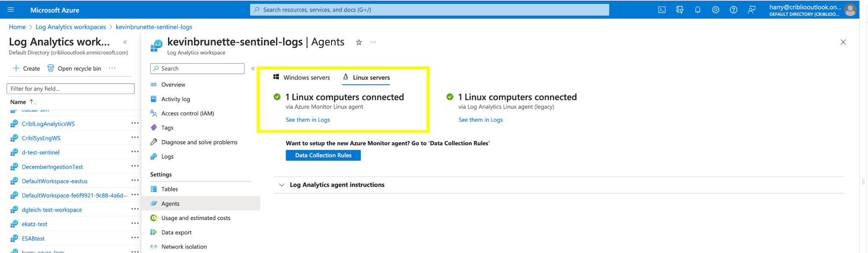Favorite the workspace with star icon

point(359,42)
